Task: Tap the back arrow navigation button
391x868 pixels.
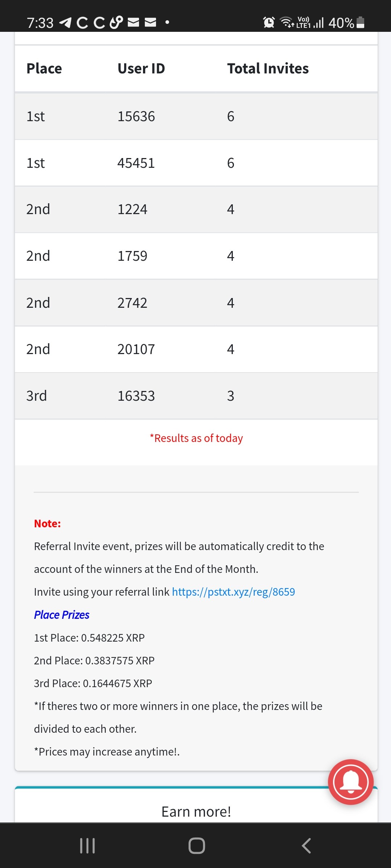Action: pyautogui.click(x=306, y=846)
